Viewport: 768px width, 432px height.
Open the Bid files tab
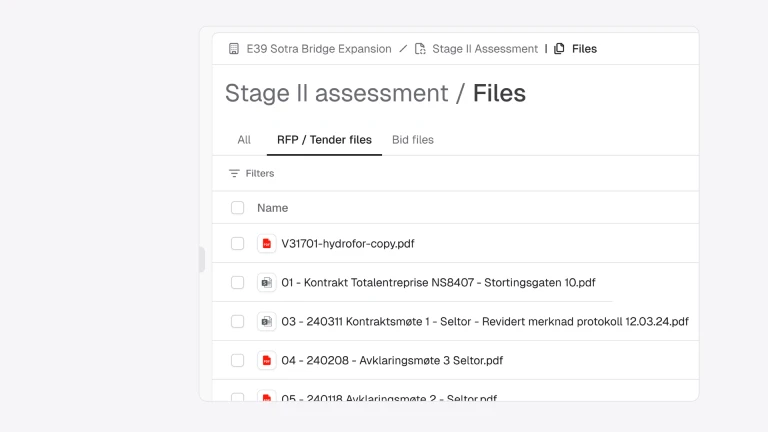pos(413,140)
